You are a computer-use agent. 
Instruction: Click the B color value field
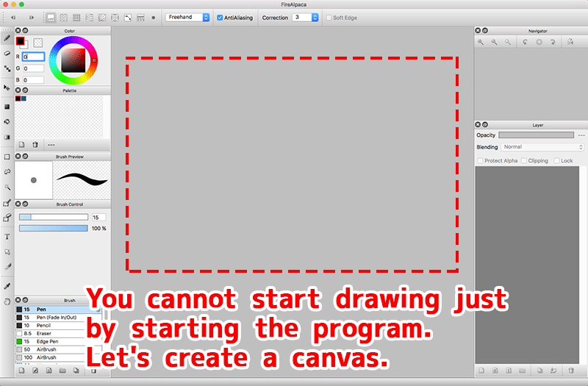point(33,80)
